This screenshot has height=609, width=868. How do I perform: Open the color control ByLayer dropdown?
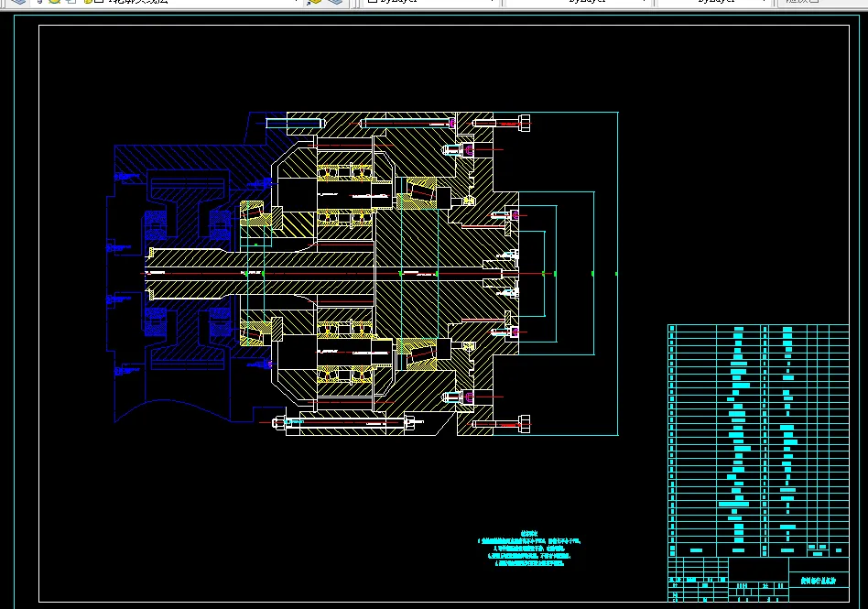pyautogui.click(x=430, y=2)
